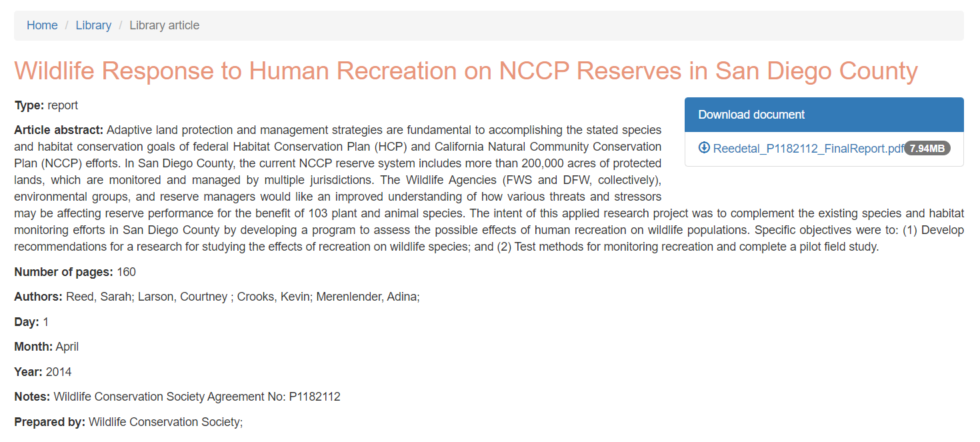
Task: Click the Notes agreement number P1182112
Action: point(314,397)
